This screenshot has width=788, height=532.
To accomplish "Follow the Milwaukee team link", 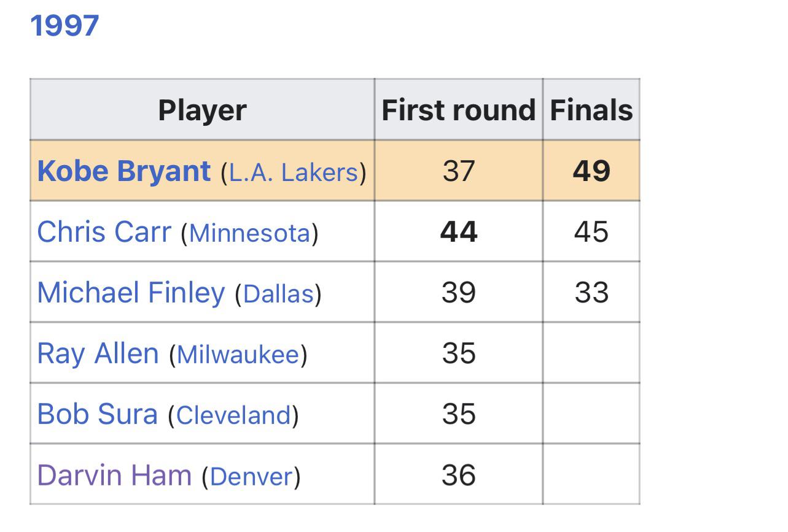I will (238, 355).
